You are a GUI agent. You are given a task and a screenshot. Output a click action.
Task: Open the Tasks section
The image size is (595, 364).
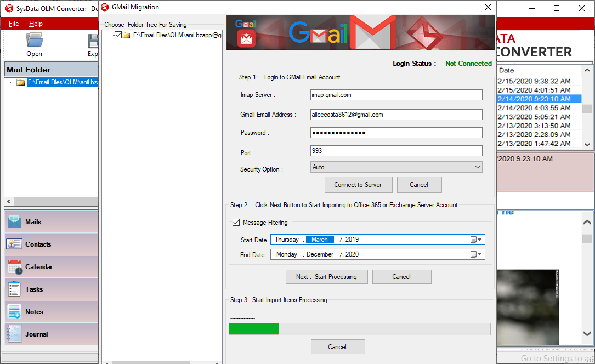[52, 289]
